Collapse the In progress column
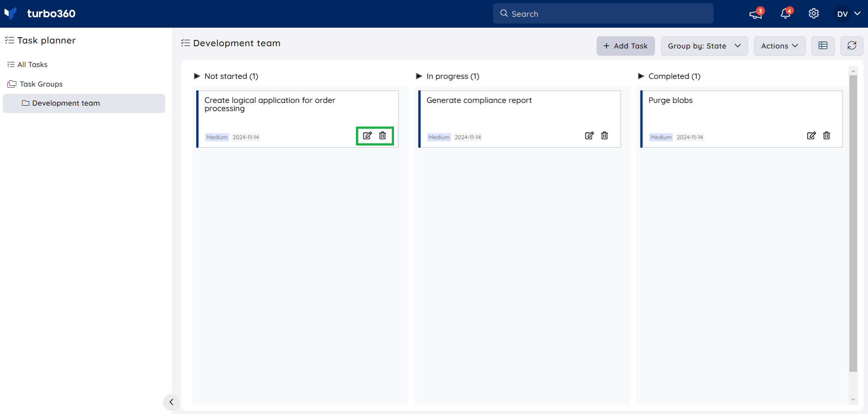Viewport: 868px width, 414px height. pos(419,76)
